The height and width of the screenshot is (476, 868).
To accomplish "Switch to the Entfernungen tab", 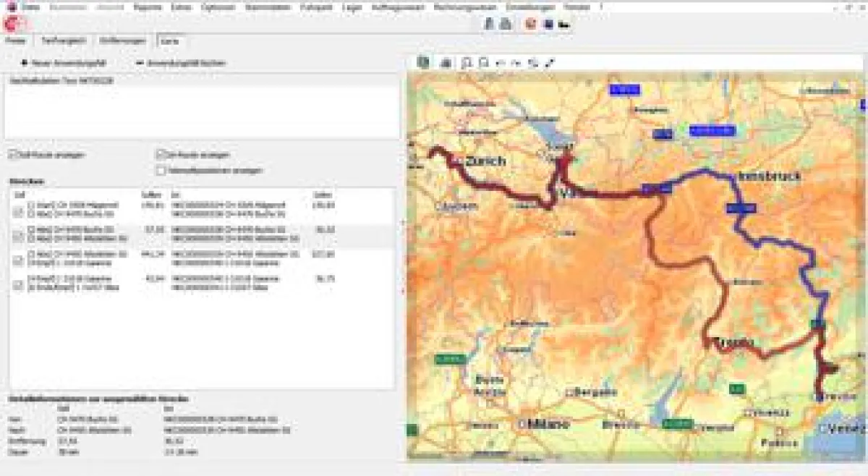I will tap(122, 41).
